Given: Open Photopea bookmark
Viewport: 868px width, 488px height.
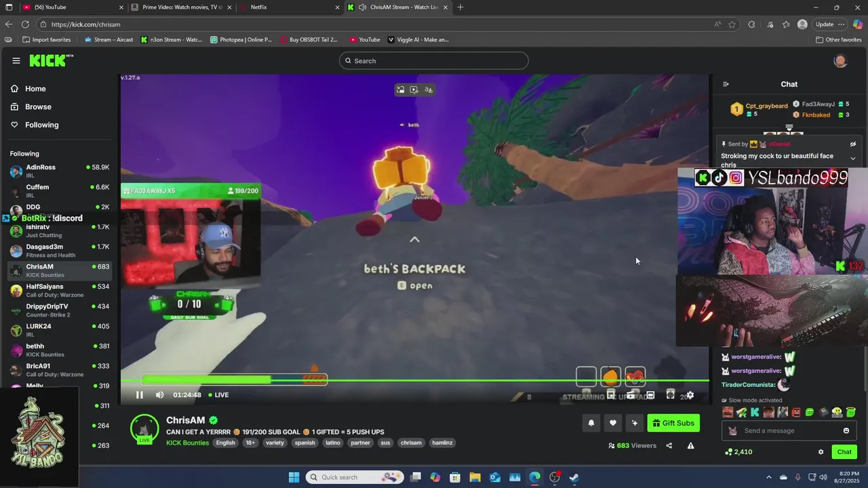Looking at the screenshot, I should 241,39.
